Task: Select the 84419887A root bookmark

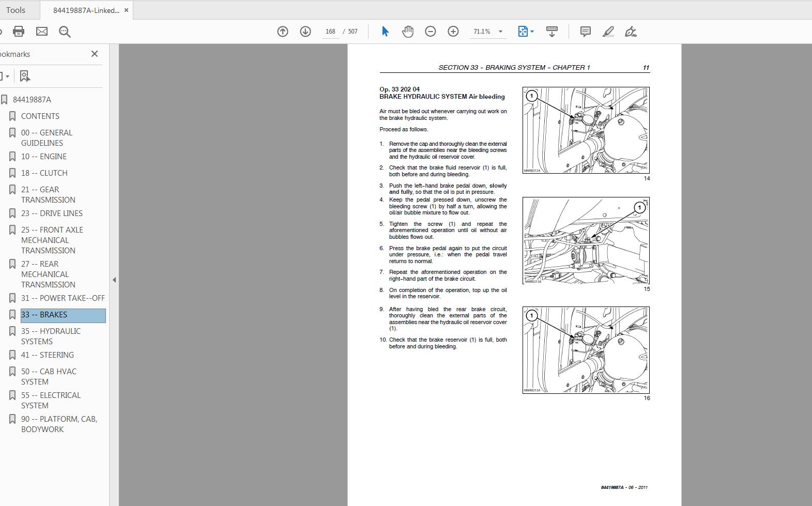Action: click(x=32, y=100)
